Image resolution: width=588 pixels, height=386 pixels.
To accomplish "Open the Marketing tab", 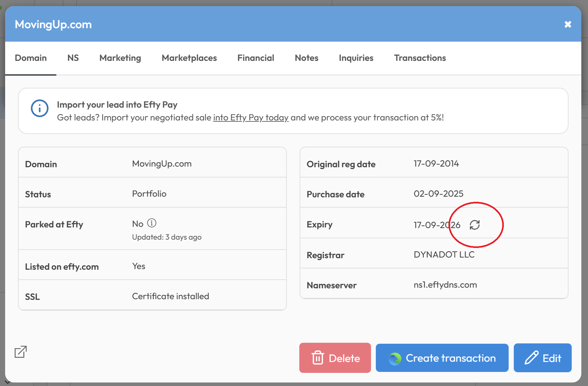I will (120, 58).
